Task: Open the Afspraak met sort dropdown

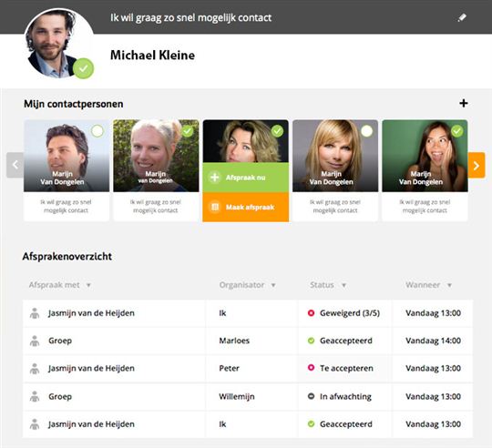Action: [88, 285]
